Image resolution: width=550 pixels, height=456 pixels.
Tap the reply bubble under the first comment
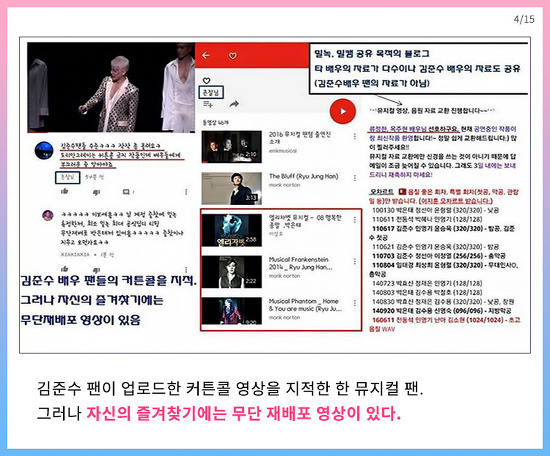[x=126, y=192]
